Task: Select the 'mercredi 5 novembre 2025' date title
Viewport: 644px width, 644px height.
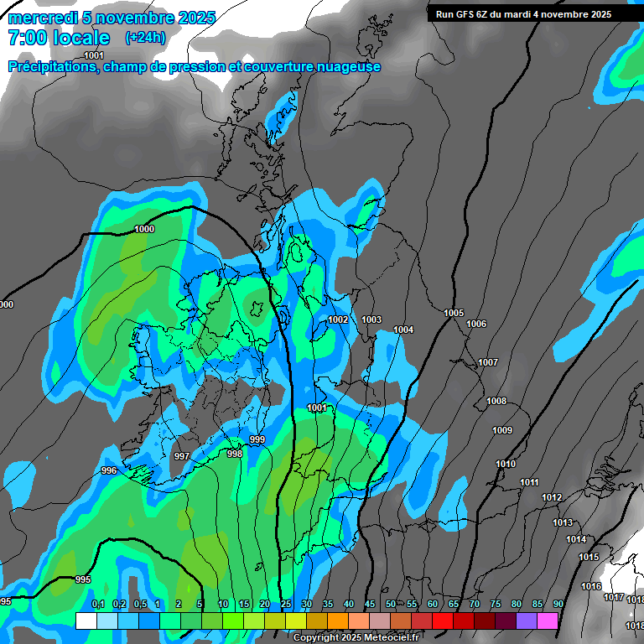Action: pyautogui.click(x=112, y=18)
